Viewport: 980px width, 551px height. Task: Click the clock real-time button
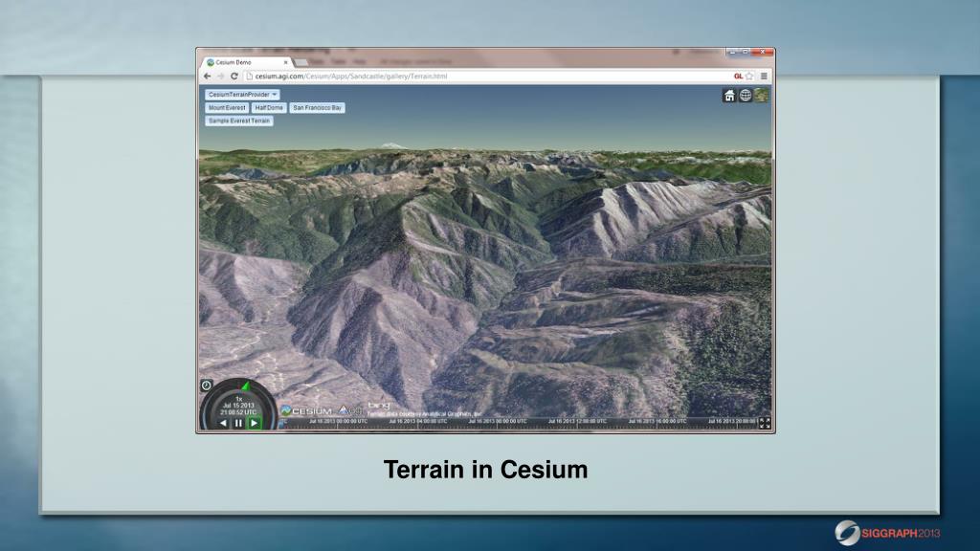[207, 386]
